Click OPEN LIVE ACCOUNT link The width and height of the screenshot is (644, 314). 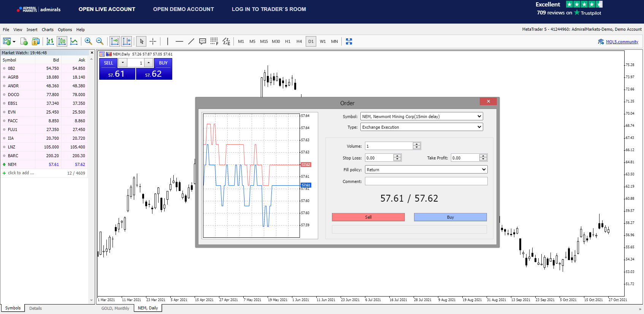pyautogui.click(x=107, y=9)
